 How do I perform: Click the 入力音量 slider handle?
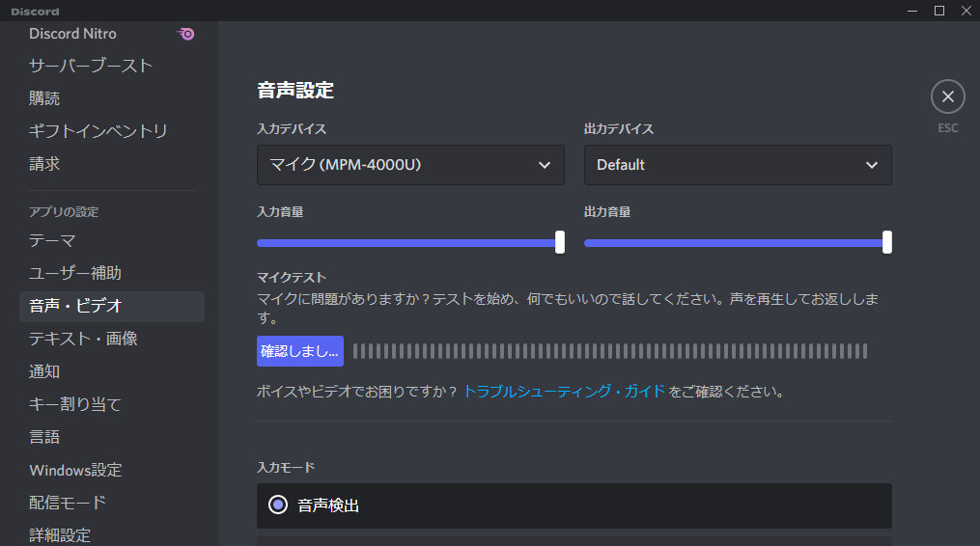pos(560,242)
